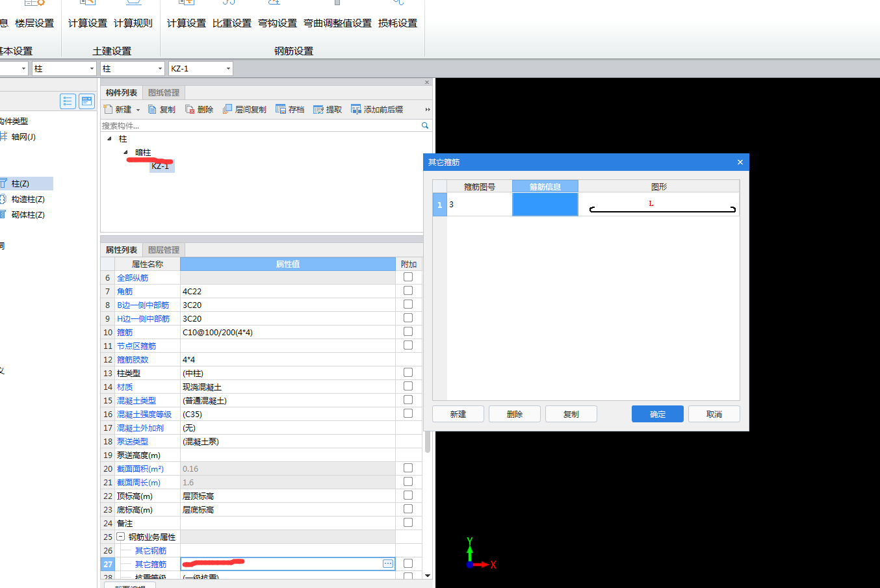Screen dimensions: 880x588
Task: Tick the 附加 checkbox for 材质
Action: click(x=408, y=386)
